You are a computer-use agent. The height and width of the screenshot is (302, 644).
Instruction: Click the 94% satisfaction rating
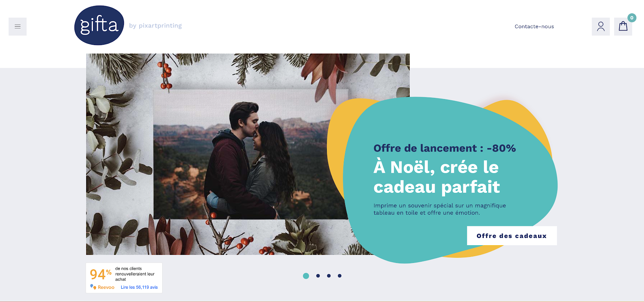pyautogui.click(x=101, y=274)
